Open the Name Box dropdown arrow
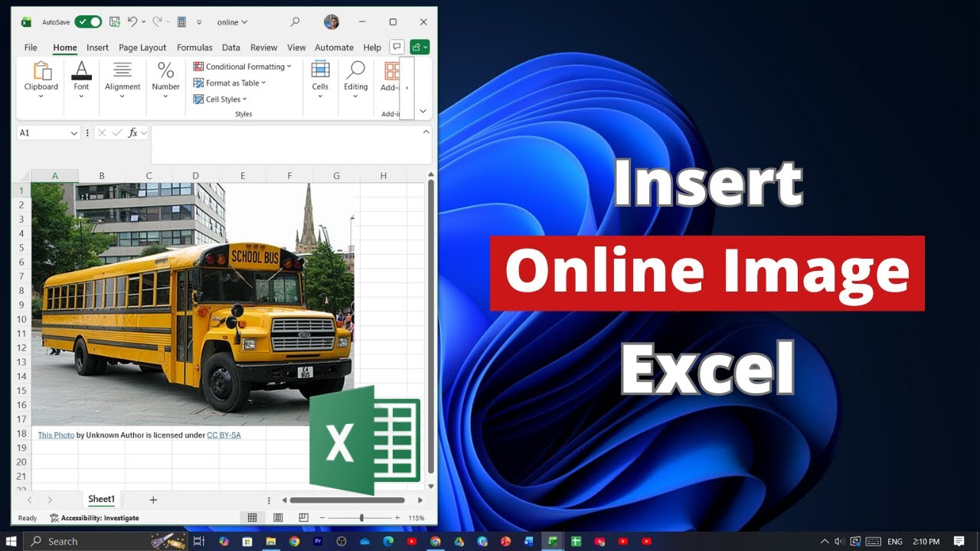 [74, 132]
